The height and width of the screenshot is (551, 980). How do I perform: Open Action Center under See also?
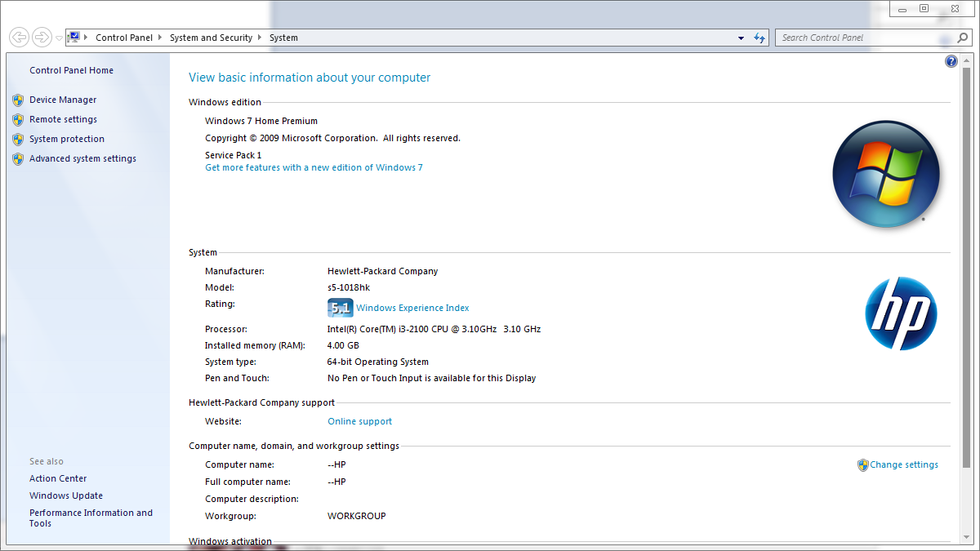(x=58, y=478)
